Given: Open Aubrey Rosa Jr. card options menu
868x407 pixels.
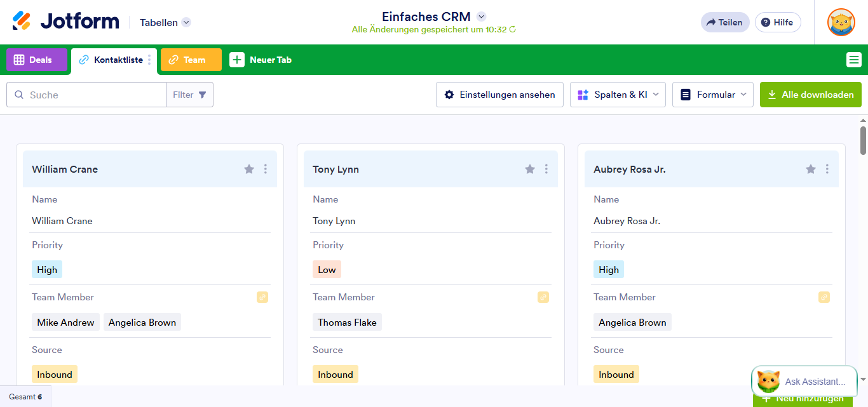Looking at the screenshot, I should [827, 169].
